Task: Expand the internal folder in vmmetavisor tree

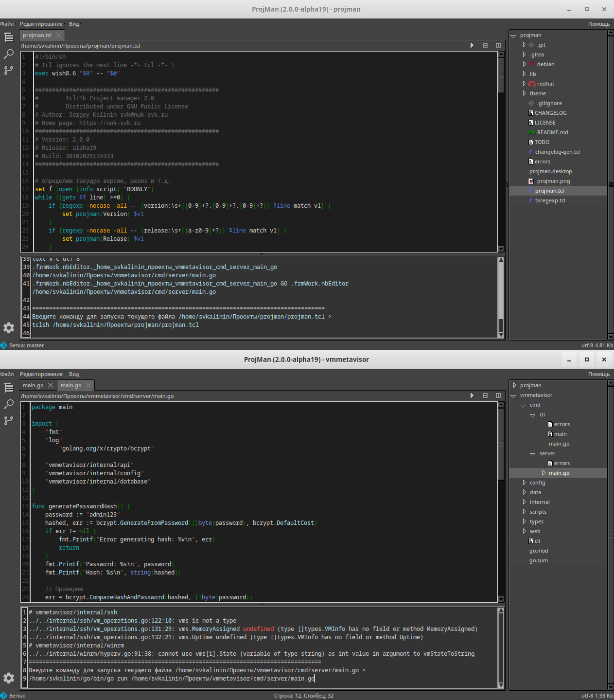Action: pos(524,502)
